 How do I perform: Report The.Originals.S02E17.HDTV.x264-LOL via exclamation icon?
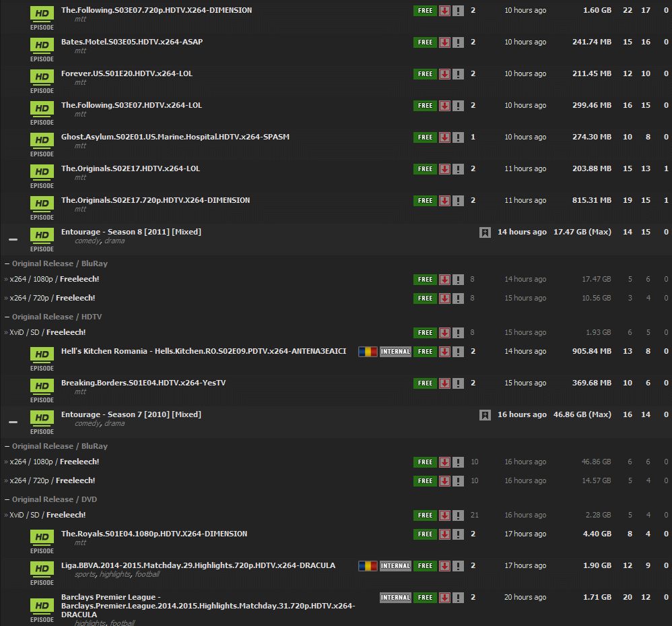coord(458,169)
